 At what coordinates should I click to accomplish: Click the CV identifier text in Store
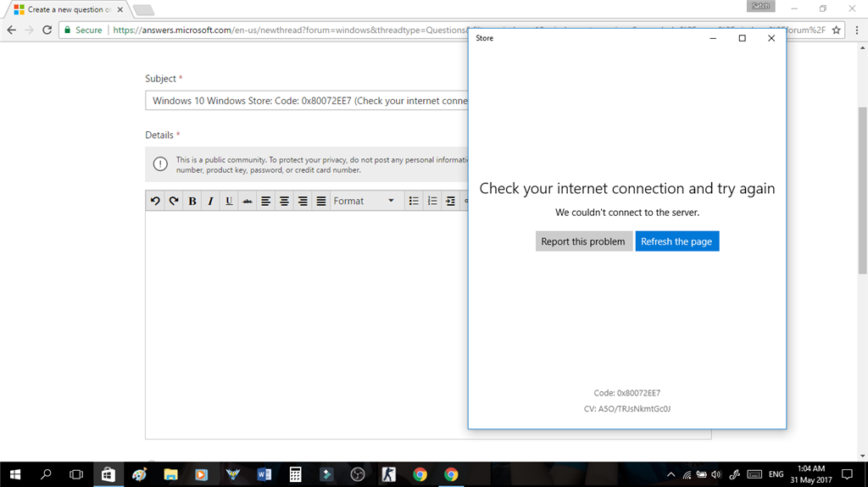pyautogui.click(x=627, y=409)
